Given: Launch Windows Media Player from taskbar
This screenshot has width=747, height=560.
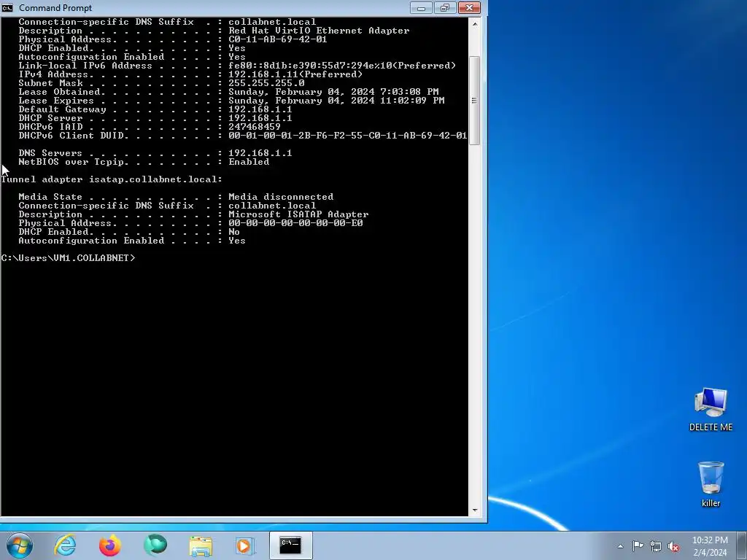Looking at the screenshot, I should pos(245,545).
